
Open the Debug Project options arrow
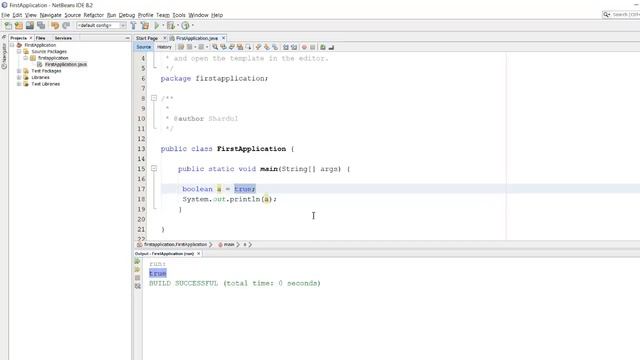coord(178,25)
